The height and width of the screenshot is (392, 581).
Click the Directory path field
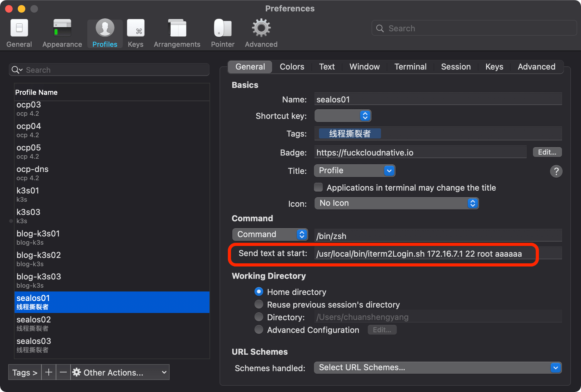click(438, 317)
